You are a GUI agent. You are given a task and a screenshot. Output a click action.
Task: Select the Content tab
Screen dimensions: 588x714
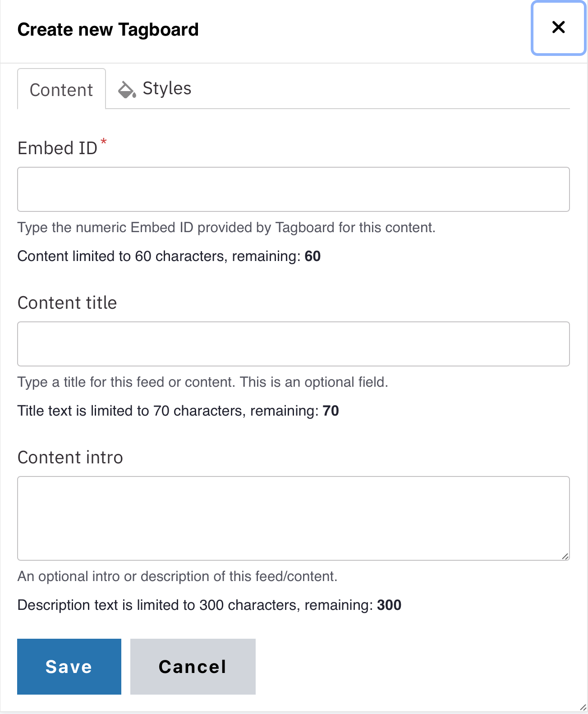[61, 90]
